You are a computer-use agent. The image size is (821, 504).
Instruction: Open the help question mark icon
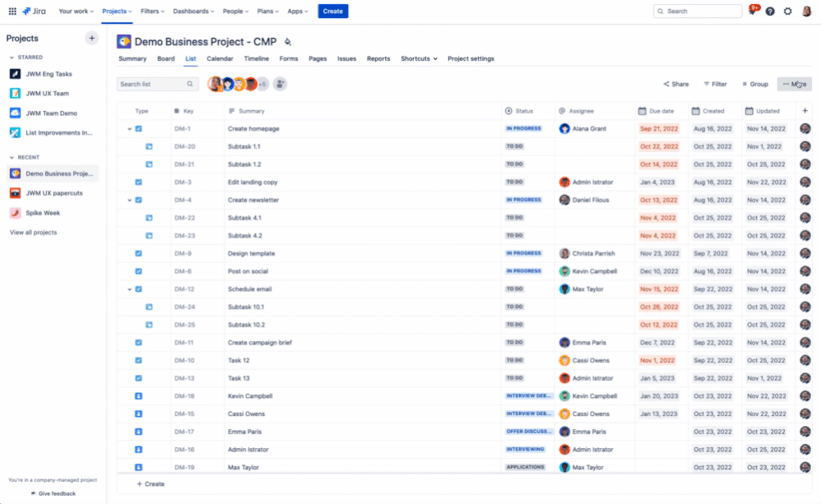click(770, 12)
